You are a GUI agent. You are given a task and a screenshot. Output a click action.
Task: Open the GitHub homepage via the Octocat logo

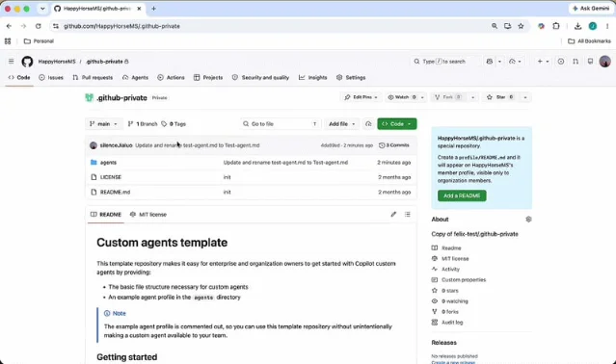point(27,62)
